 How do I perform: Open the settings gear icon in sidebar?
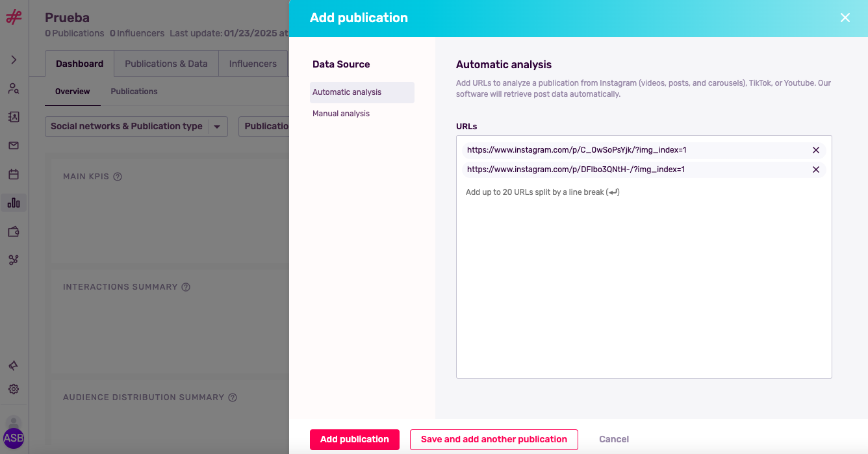point(14,389)
